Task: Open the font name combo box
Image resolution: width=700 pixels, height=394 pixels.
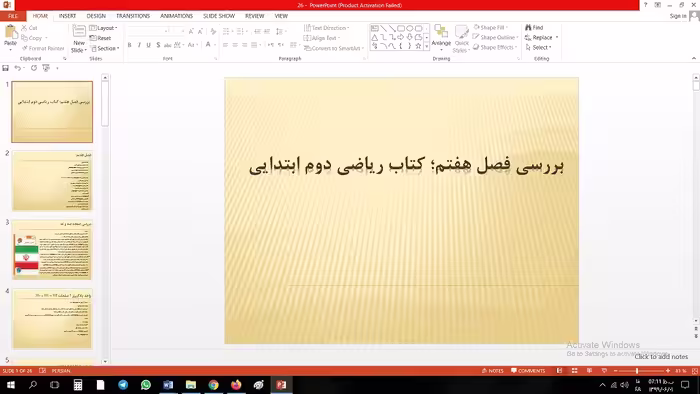Action: [148, 31]
